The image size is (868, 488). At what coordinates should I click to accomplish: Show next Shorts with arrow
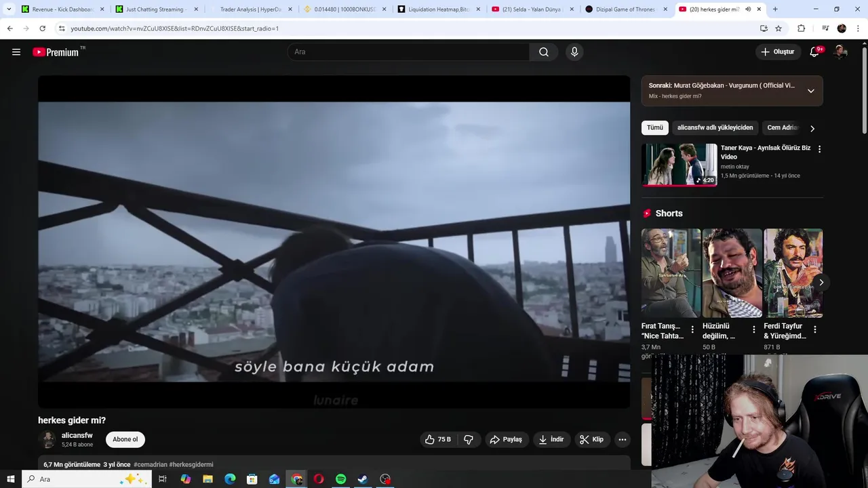click(x=821, y=283)
